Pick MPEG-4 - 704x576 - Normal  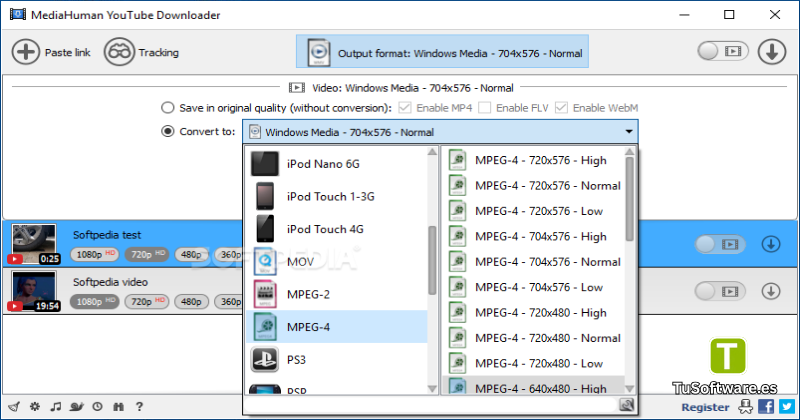coord(533,262)
